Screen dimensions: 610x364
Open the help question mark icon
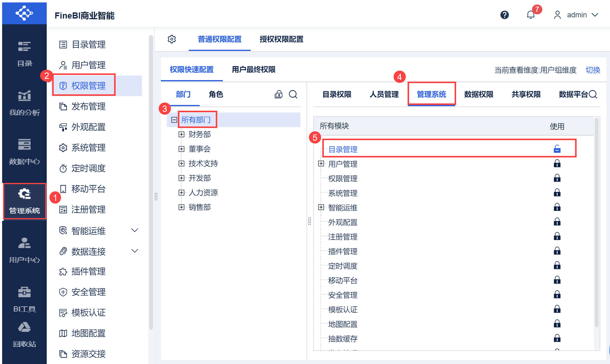click(504, 15)
